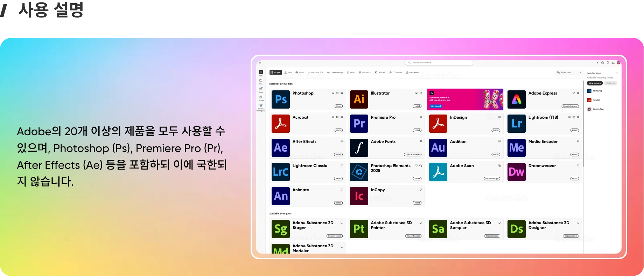Click Request access for Substance 3D Stager
The height and width of the screenshot is (276, 644).
coord(335,236)
